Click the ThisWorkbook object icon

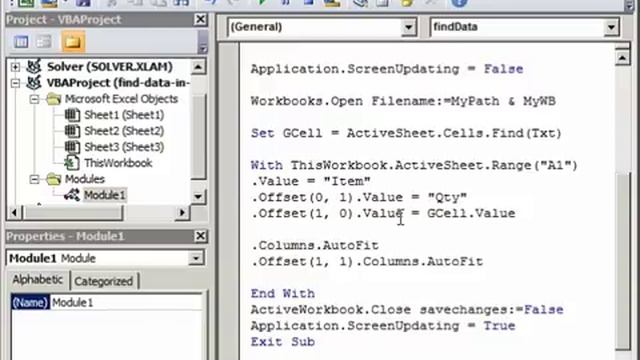[x=72, y=163]
